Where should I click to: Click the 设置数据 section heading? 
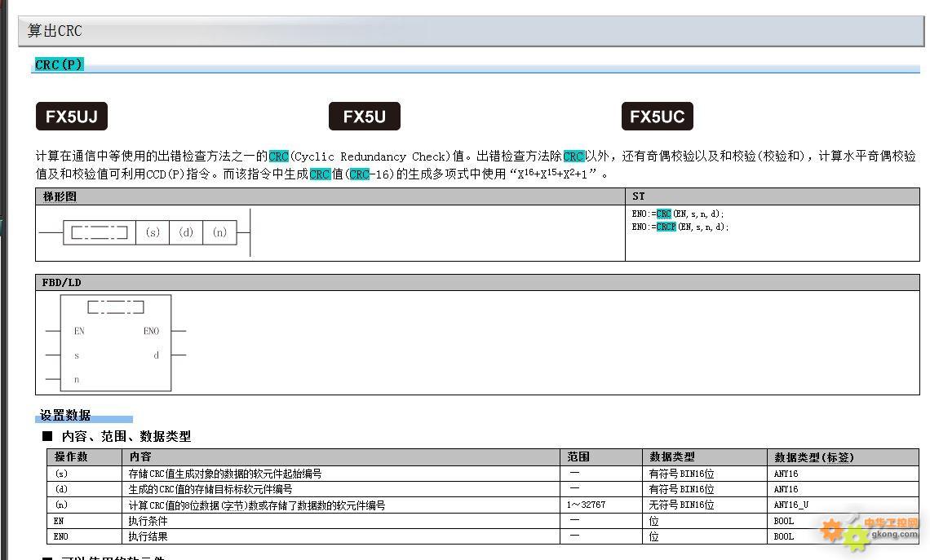pos(65,416)
